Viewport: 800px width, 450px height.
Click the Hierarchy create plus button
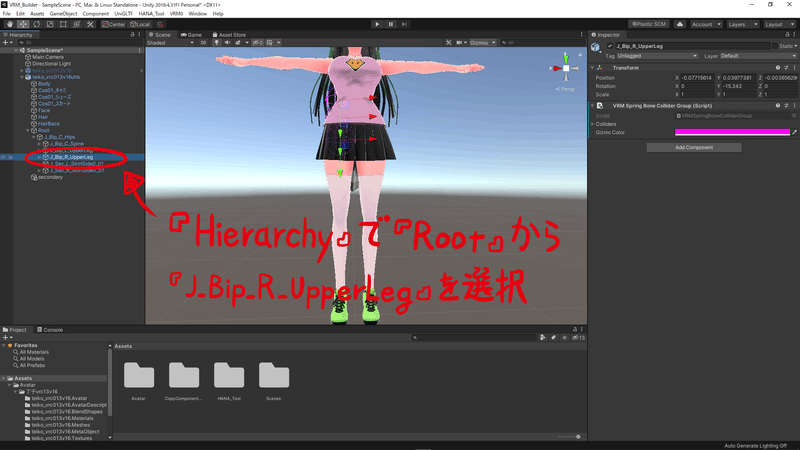click(x=6, y=43)
